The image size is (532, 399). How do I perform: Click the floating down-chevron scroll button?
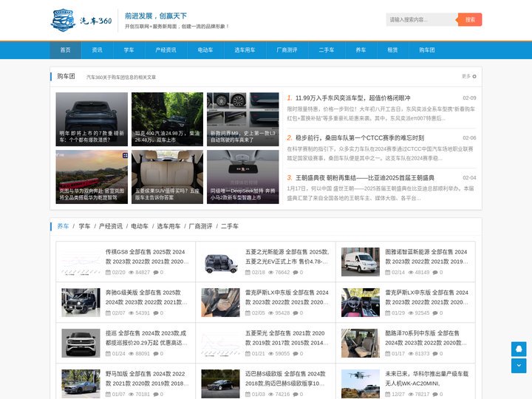coord(519,366)
